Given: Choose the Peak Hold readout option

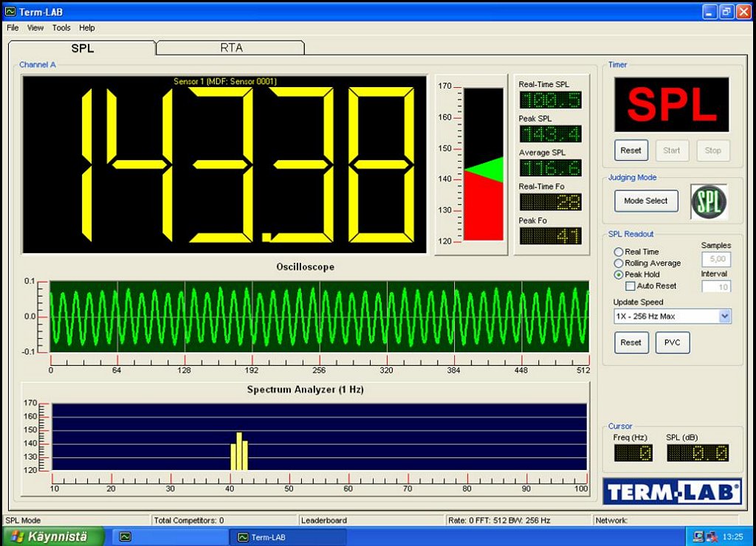Looking at the screenshot, I should 619,274.
